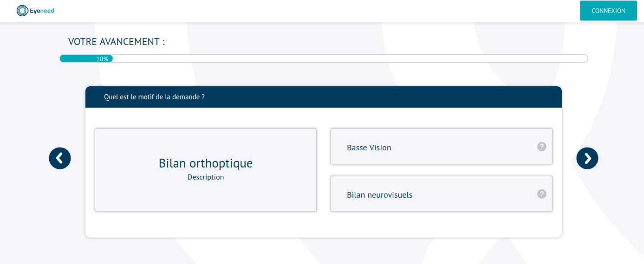
Task: Click the empty part of the progress bar
Action: pos(350,58)
